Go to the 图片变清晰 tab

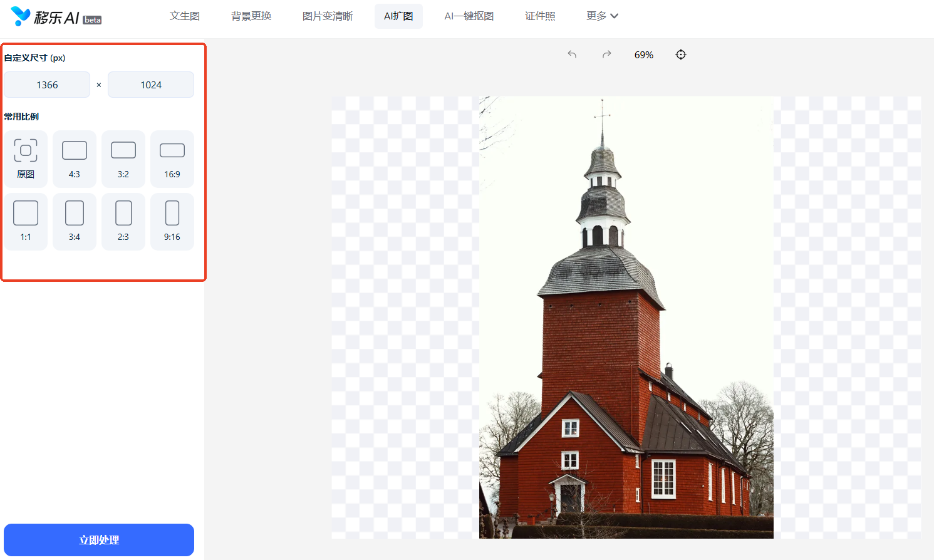328,16
